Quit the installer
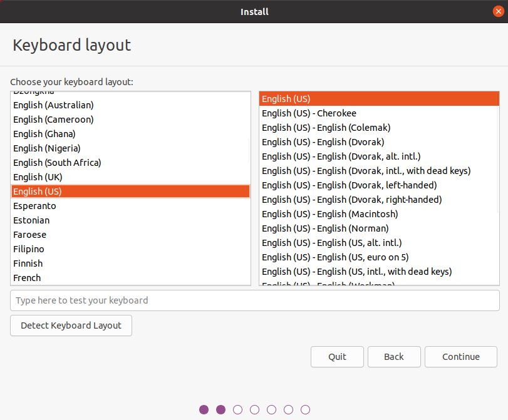The width and height of the screenshot is (508, 420). pos(337,357)
